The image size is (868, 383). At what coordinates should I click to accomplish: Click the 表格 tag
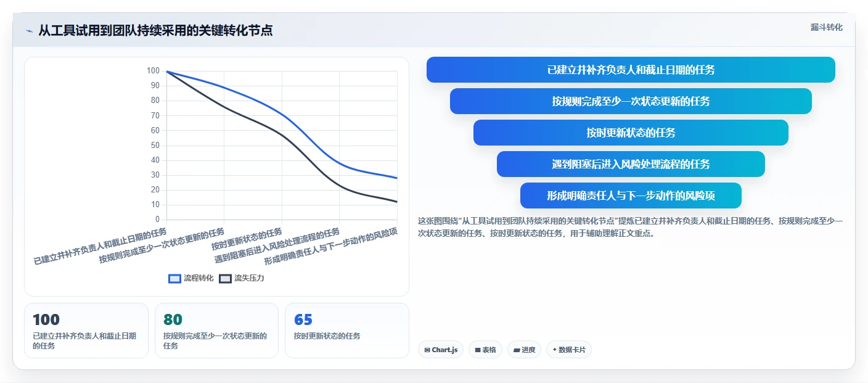485,350
